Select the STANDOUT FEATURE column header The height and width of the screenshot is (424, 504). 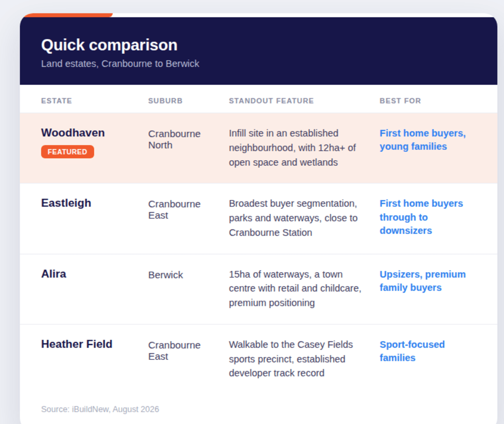click(271, 101)
